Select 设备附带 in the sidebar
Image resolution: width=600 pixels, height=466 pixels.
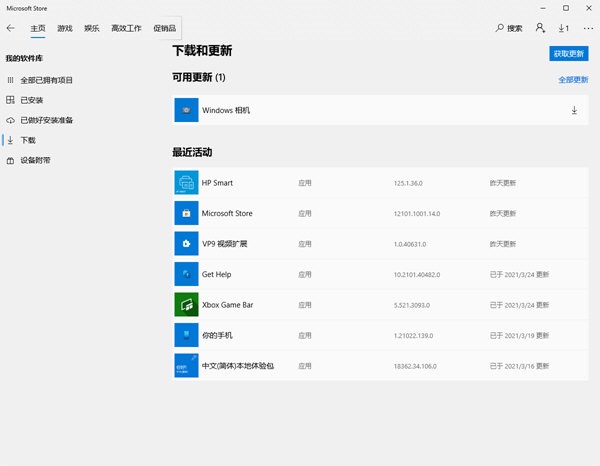(35, 160)
